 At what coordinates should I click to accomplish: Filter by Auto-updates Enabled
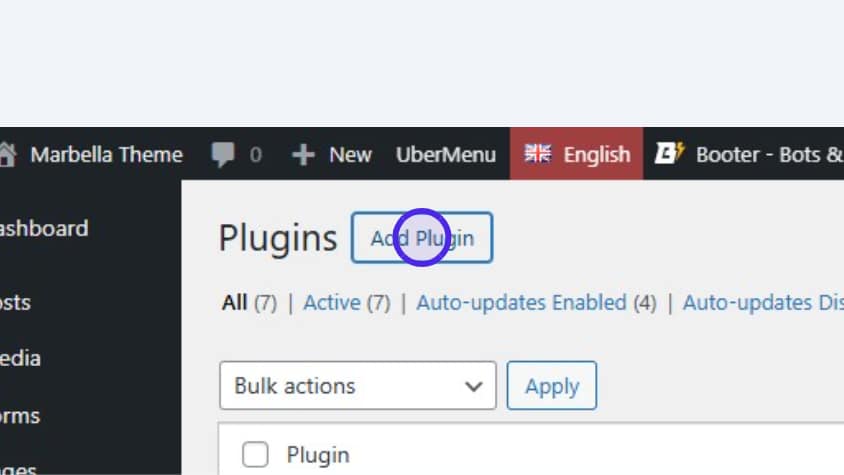520,302
